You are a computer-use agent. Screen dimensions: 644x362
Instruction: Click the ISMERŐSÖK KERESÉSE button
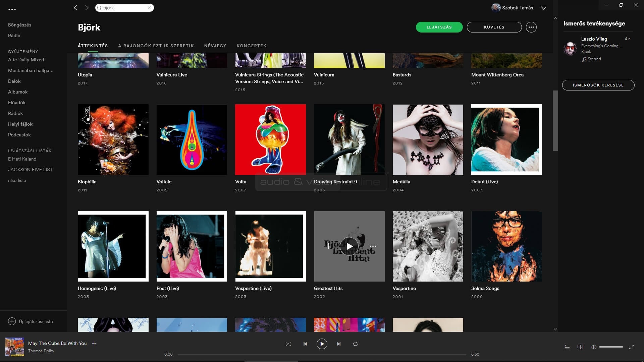(x=598, y=85)
